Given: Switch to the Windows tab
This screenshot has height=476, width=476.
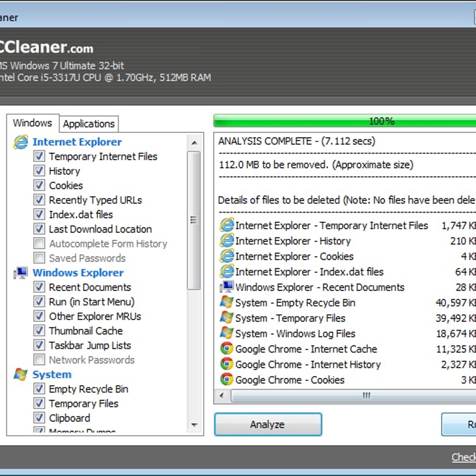Looking at the screenshot, I should 33,123.
